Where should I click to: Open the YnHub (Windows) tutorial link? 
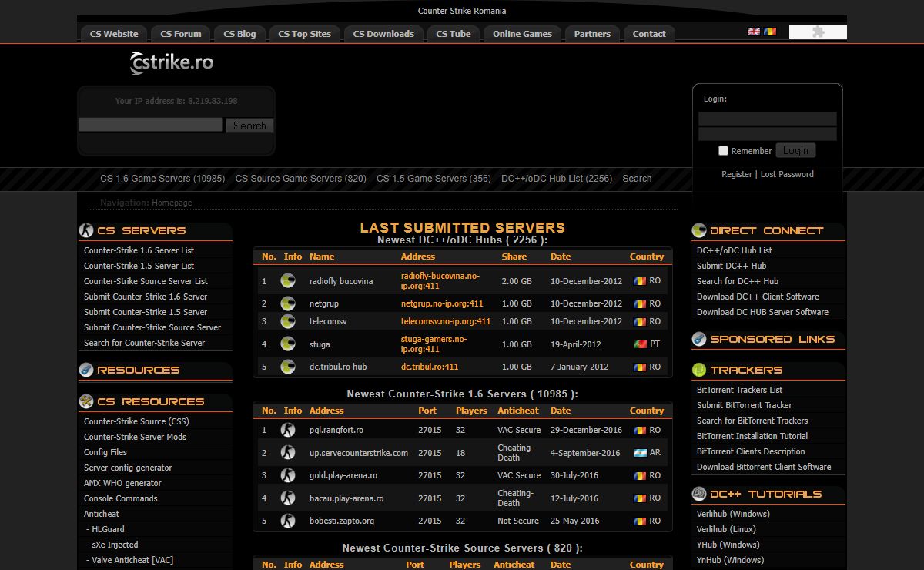click(x=730, y=560)
